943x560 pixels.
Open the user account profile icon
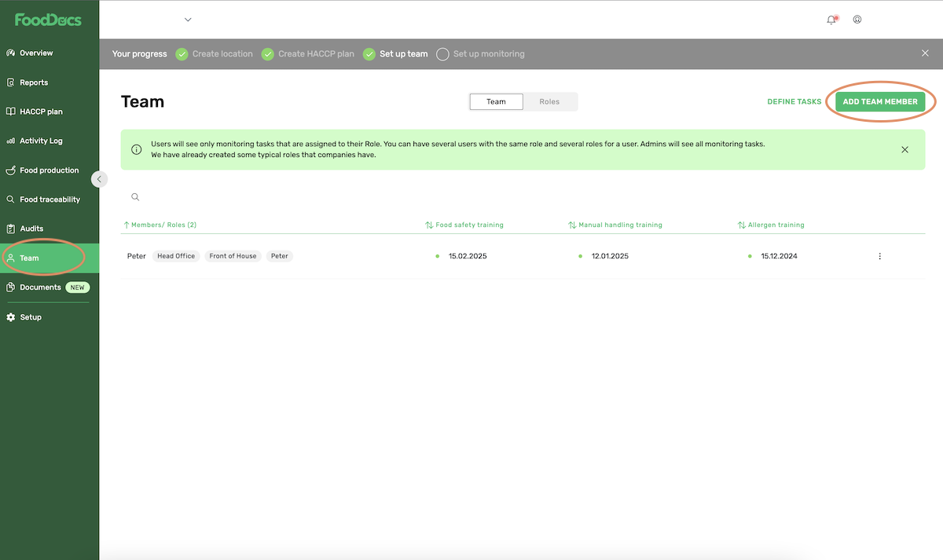(x=857, y=20)
